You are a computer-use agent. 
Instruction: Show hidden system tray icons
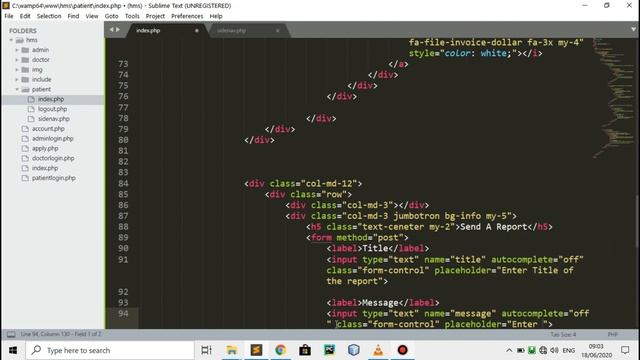point(509,350)
